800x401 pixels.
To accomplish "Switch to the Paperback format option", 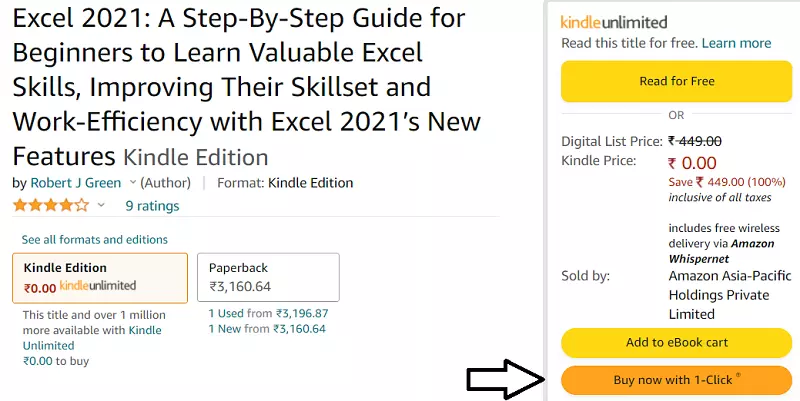I will coord(268,277).
